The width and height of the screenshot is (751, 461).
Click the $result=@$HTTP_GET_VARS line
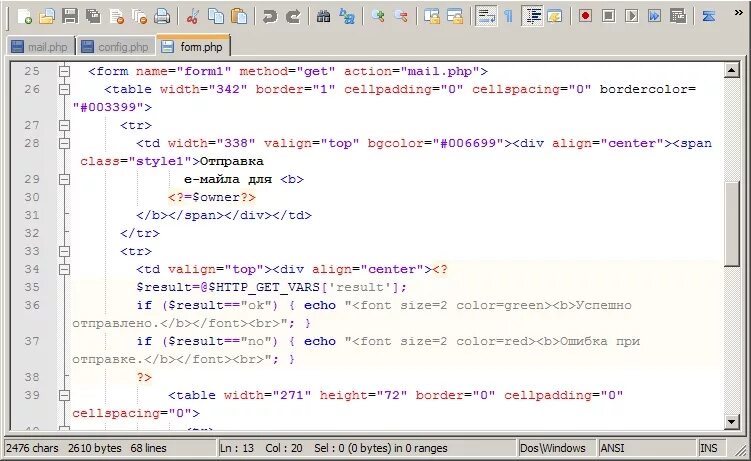272,287
